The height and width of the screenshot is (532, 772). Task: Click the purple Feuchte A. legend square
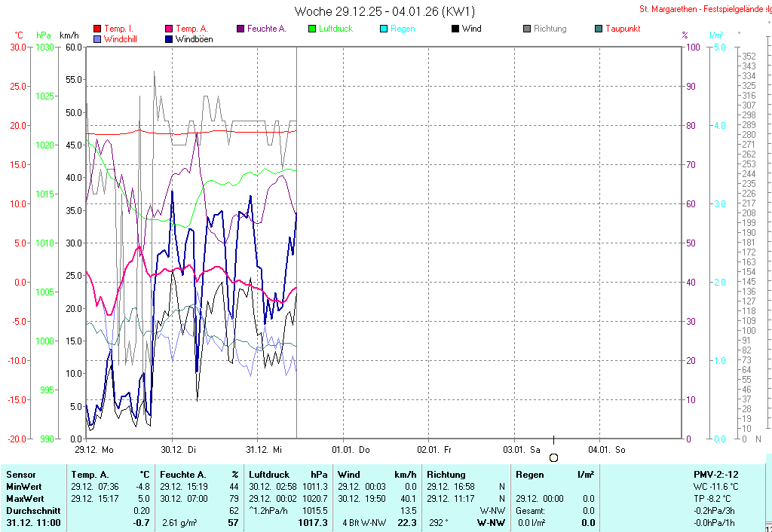pos(240,29)
